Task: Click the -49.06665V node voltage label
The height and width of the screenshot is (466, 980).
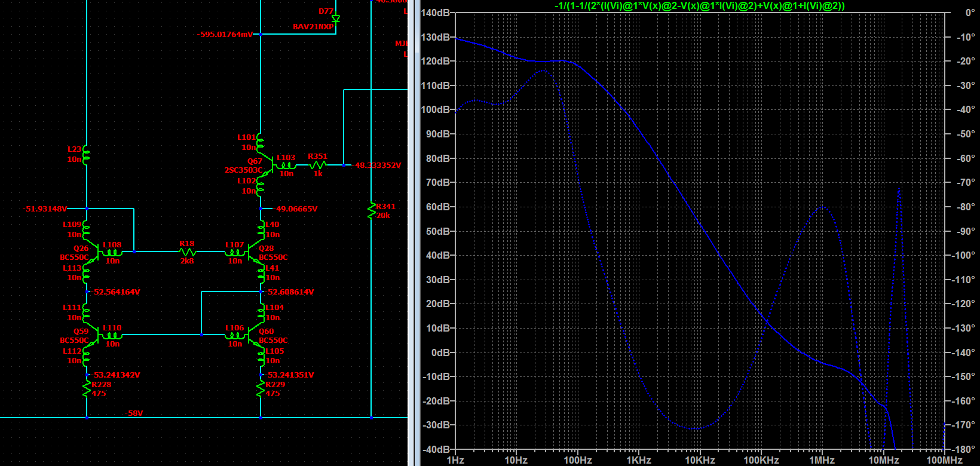Action: pos(296,209)
